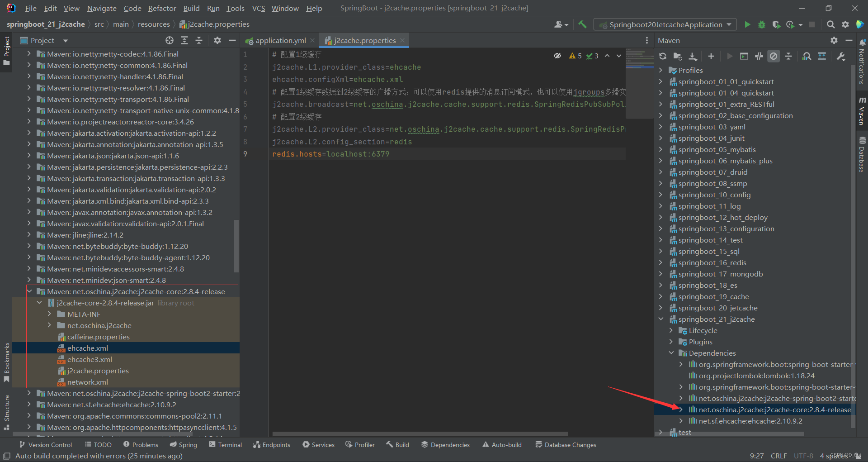Screen dimensions: 868x462
Task: Click Select Opened File target icon in Project panel
Action: pos(170,40)
